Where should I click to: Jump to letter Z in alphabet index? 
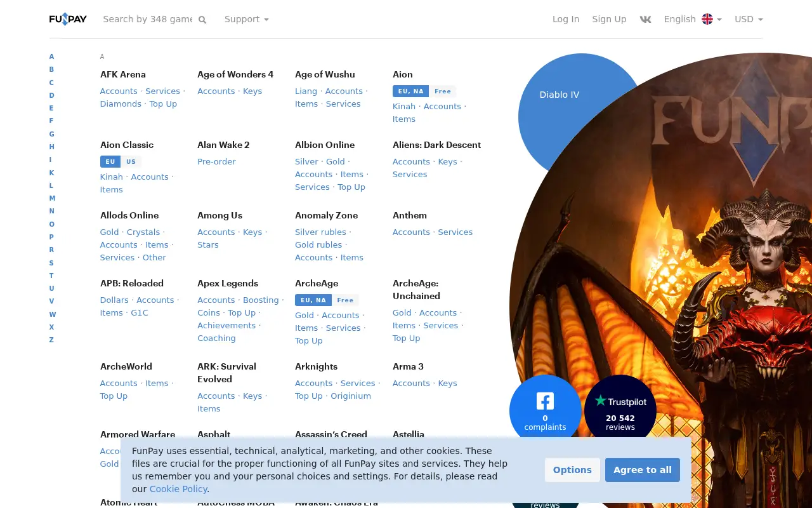(x=51, y=340)
